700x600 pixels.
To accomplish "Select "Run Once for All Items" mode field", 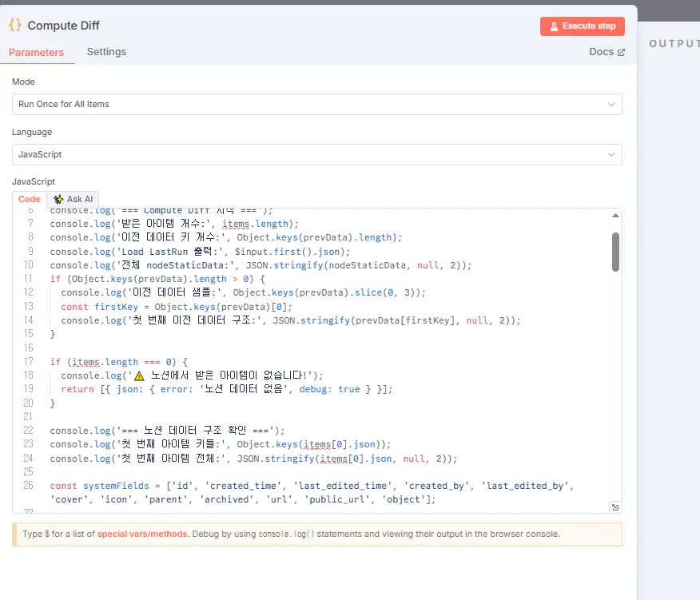I will coord(317,104).
